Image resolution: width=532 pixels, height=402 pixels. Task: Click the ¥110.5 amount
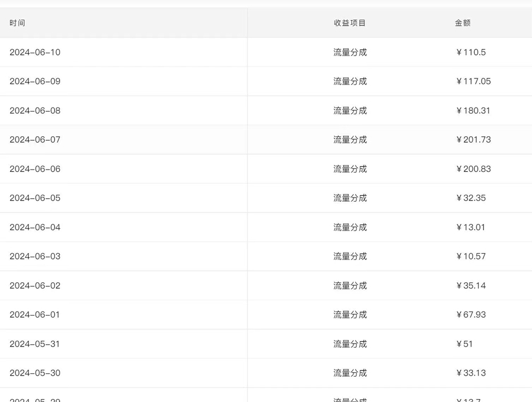click(471, 52)
